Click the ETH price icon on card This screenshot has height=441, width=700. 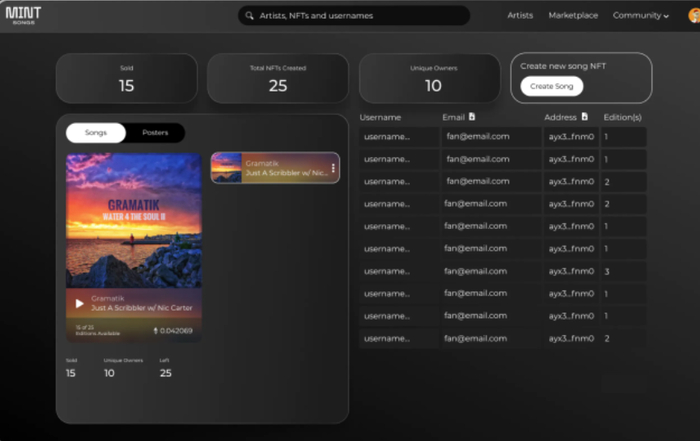pos(155,331)
